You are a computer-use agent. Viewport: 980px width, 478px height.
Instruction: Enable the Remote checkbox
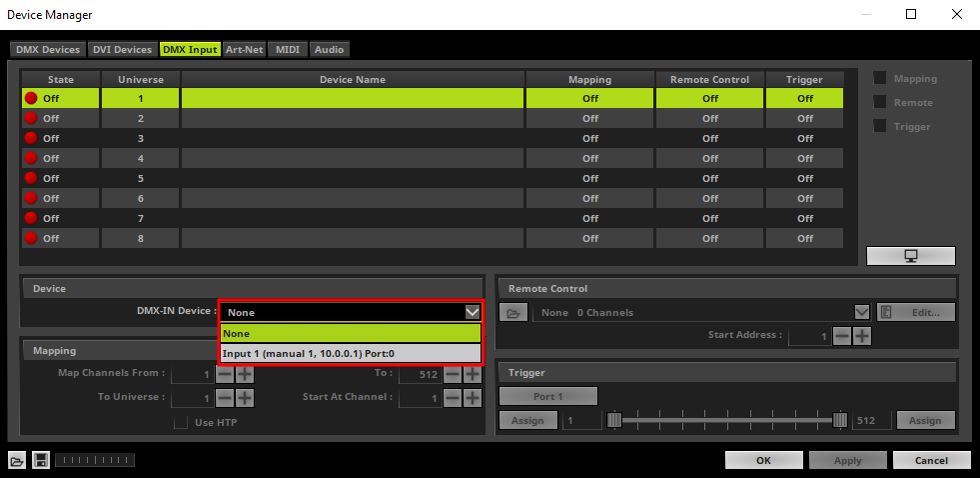point(880,102)
